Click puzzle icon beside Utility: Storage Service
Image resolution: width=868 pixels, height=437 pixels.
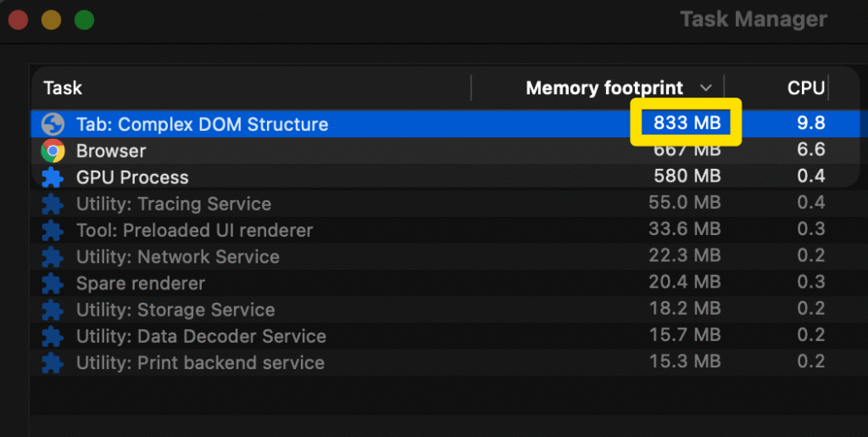point(53,310)
